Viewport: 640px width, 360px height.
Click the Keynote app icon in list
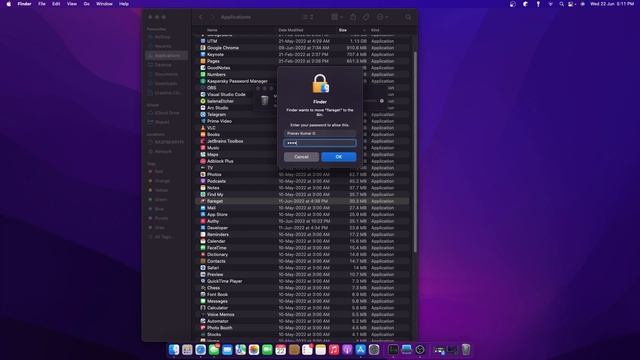[203, 54]
